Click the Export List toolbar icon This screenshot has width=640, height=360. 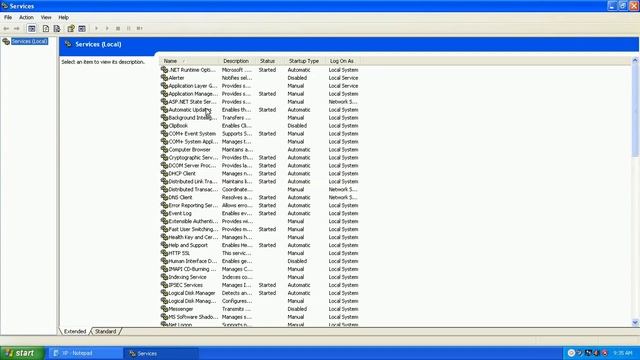coord(57,29)
